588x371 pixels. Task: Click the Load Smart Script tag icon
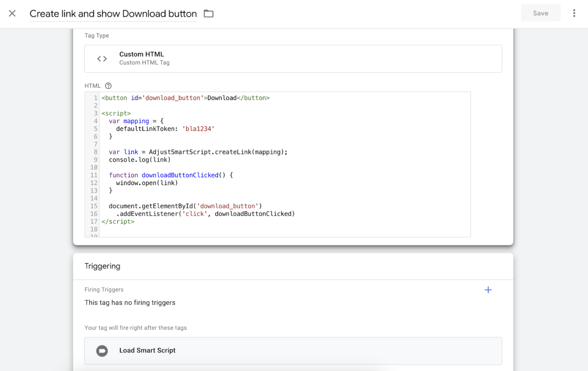[x=102, y=351]
